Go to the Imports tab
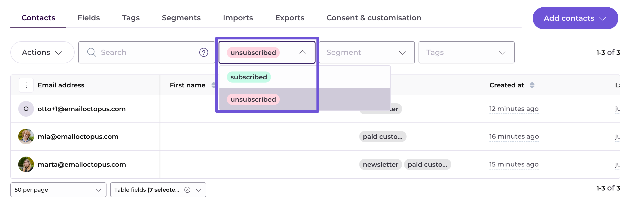 pos(238,18)
